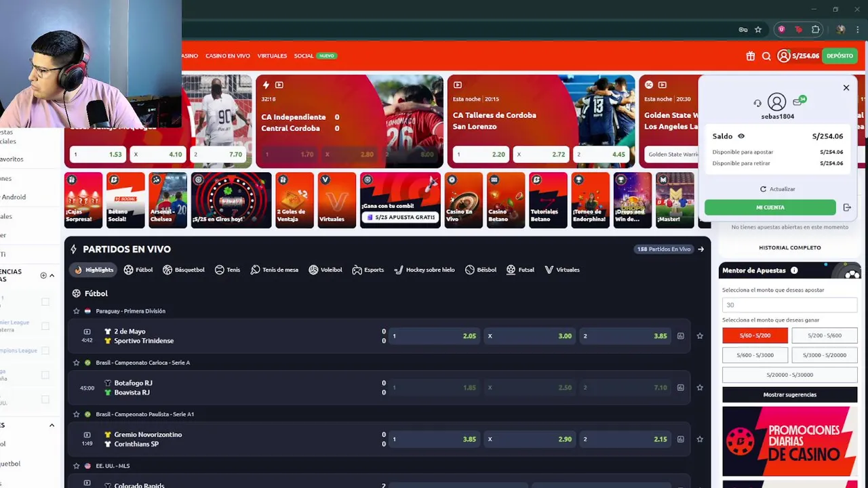Click the account avatar icon beside balance
This screenshot has height=488, width=868.
pyautogui.click(x=784, y=56)
